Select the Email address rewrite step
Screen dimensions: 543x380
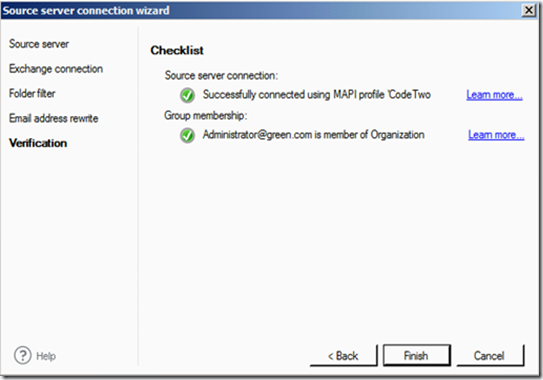[53, 118]
